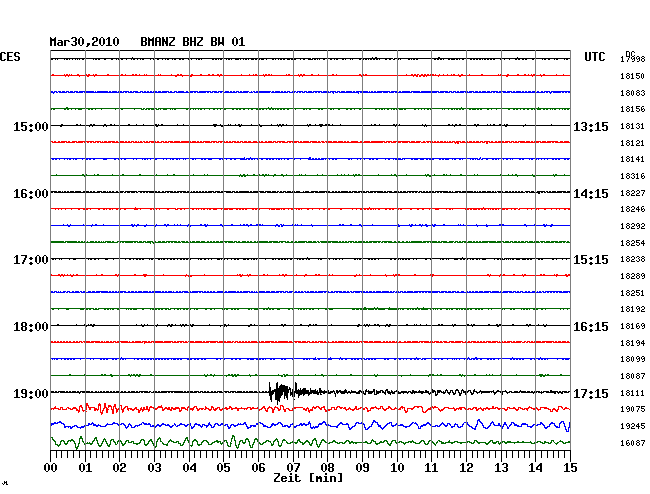Select minute tick label 06
The image size is (650, 494).
(258, 468)
